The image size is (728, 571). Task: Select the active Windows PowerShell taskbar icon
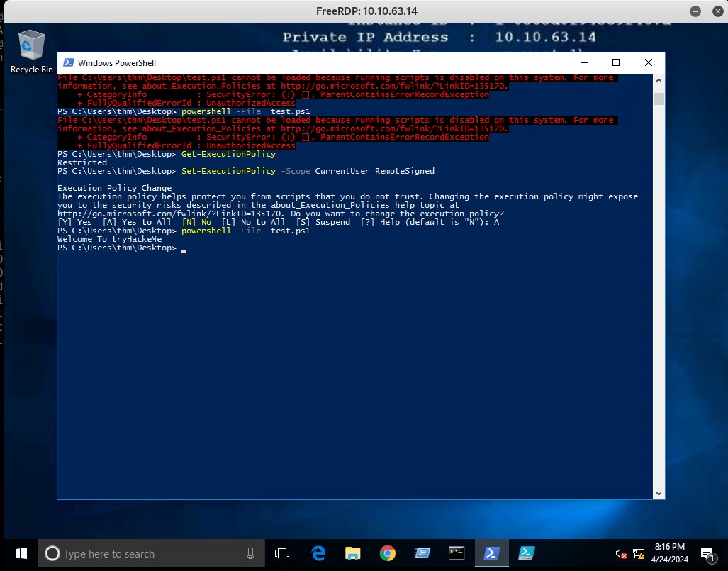(491, 553)
